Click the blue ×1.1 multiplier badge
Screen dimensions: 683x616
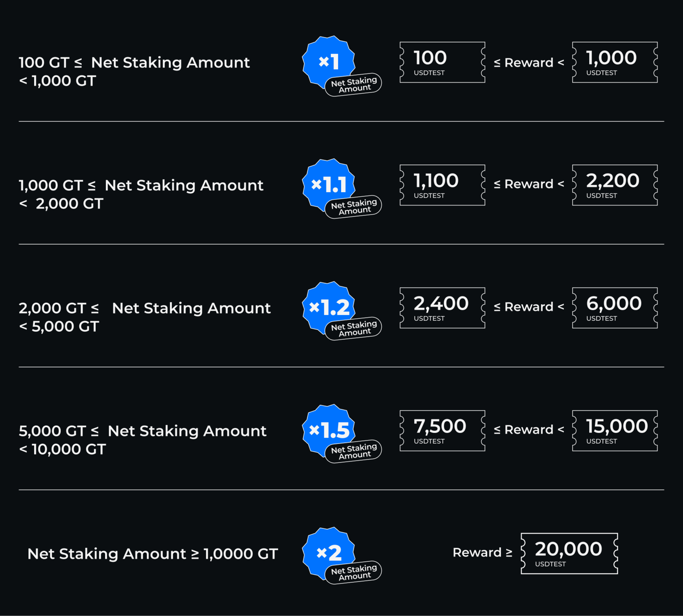[x=329, y=184]
